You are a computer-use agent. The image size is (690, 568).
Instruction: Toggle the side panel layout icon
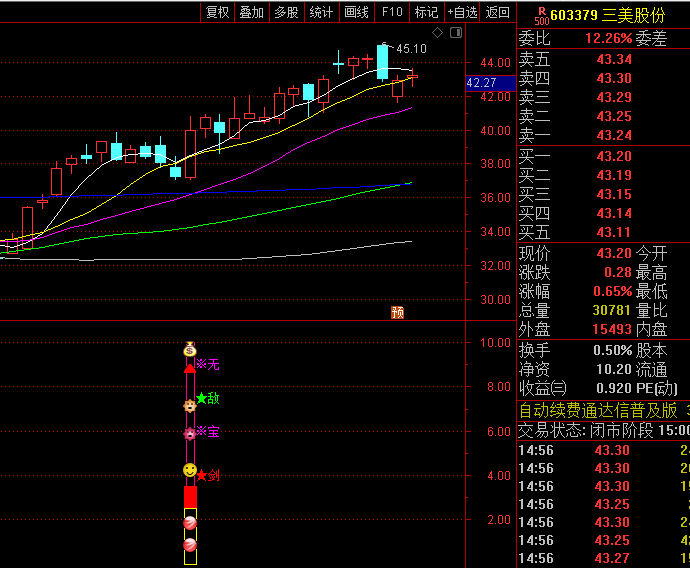click(x=456, y=33)
